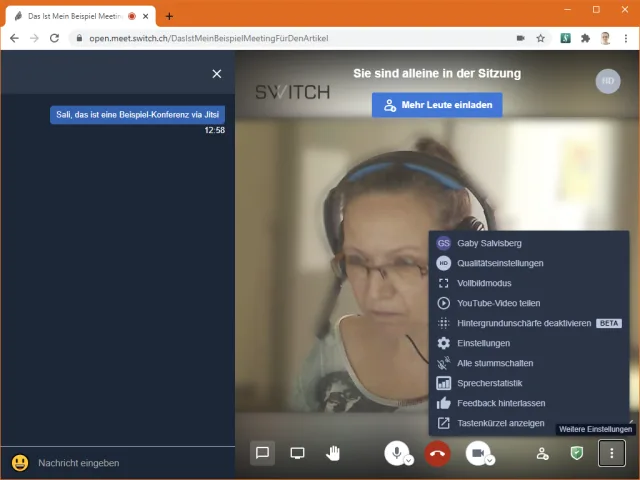Click the settings gear icon
This screenshot has height=480, width=640.
443,343
